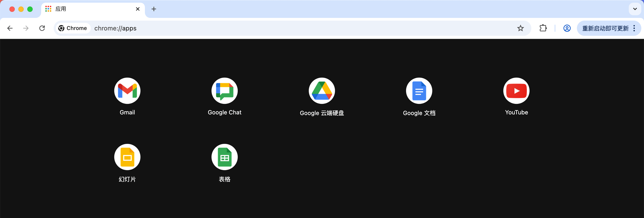Click the Gmail label text

pos(127,112)
